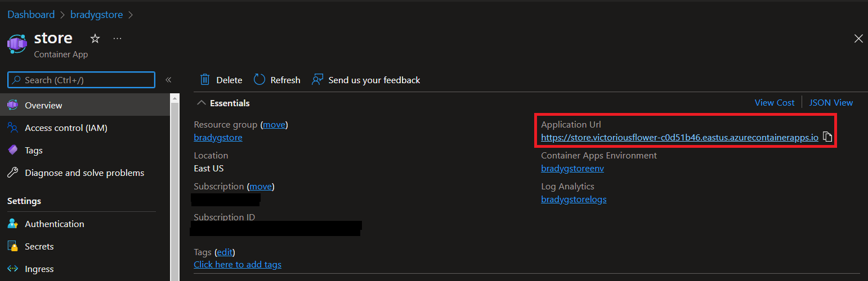Click the Refresh circular arrow icon
The width and height of the screenshot is (868, 281).
(x=259, y=80)
